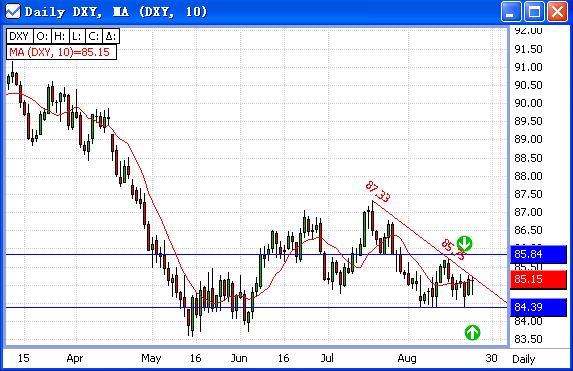Click the Jun date axis label
This screenshot has height=371, width=573.
click(239, 358)
